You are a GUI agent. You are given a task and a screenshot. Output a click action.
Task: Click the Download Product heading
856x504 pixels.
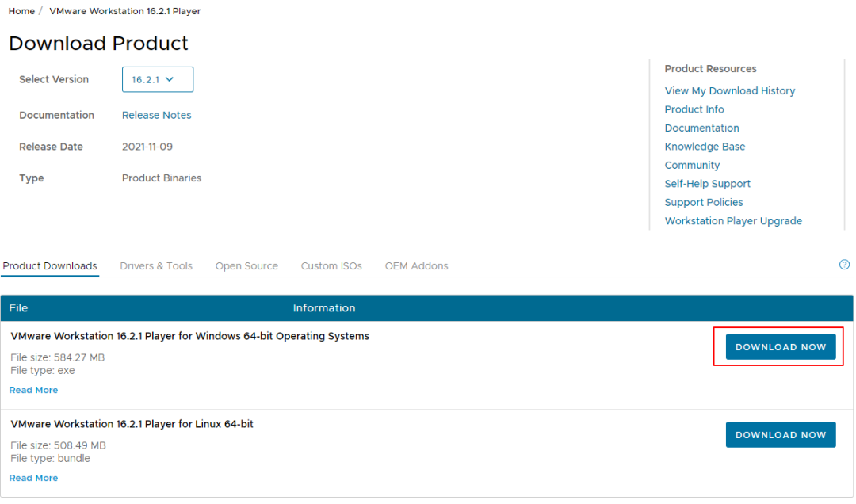tap(98, 43)
